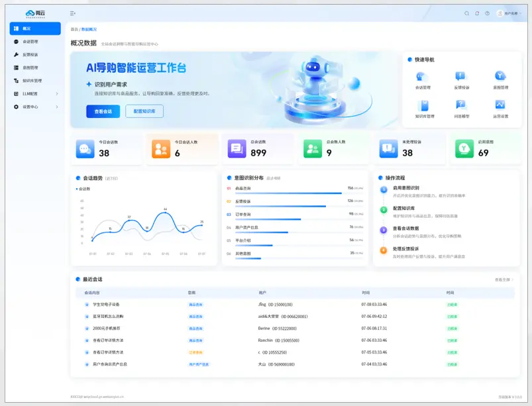Click the cloud logo in the sidebar header
The width and height of the screenshot is (532, 406).
tap(35, 13)
